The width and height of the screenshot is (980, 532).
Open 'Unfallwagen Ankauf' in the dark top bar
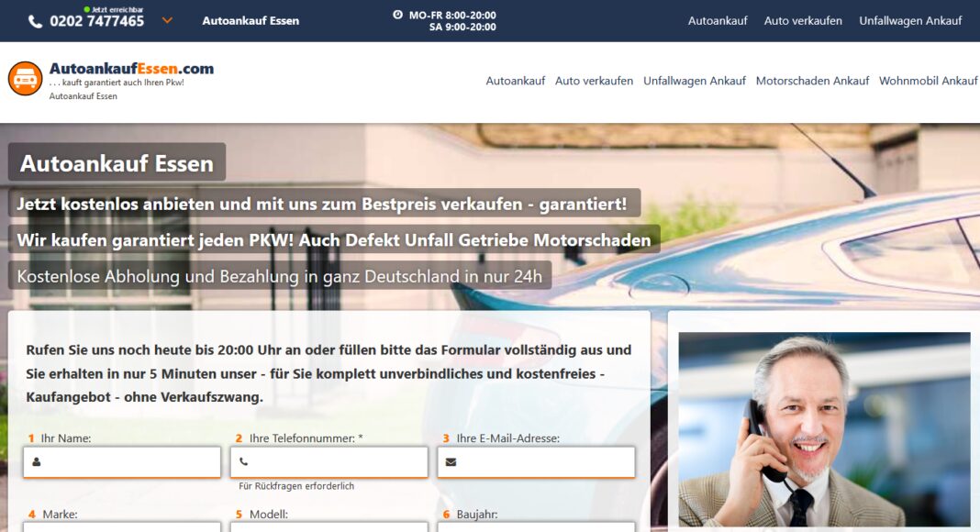coord(910,20)
